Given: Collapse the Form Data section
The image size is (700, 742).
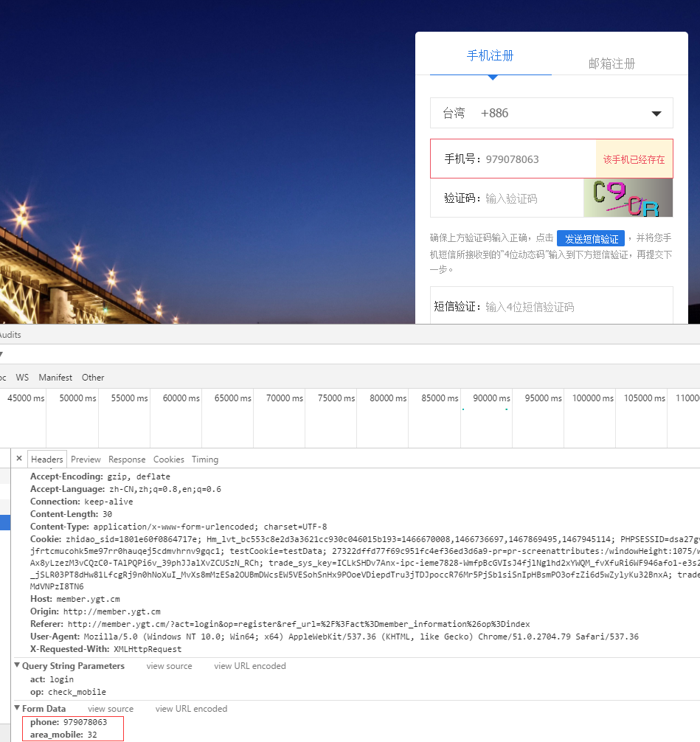Looking at the screenshot, I should 18,709.
